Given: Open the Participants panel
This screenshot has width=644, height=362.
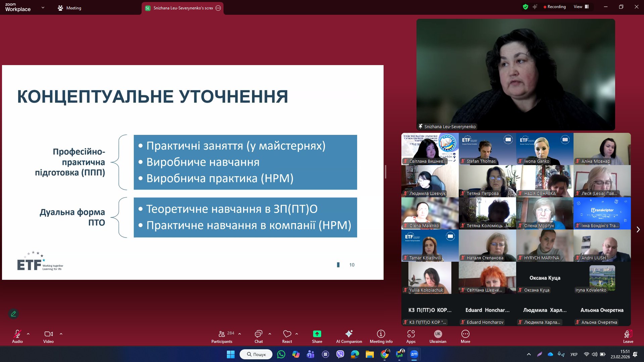Looking at the screenshot, I should 221,336.
